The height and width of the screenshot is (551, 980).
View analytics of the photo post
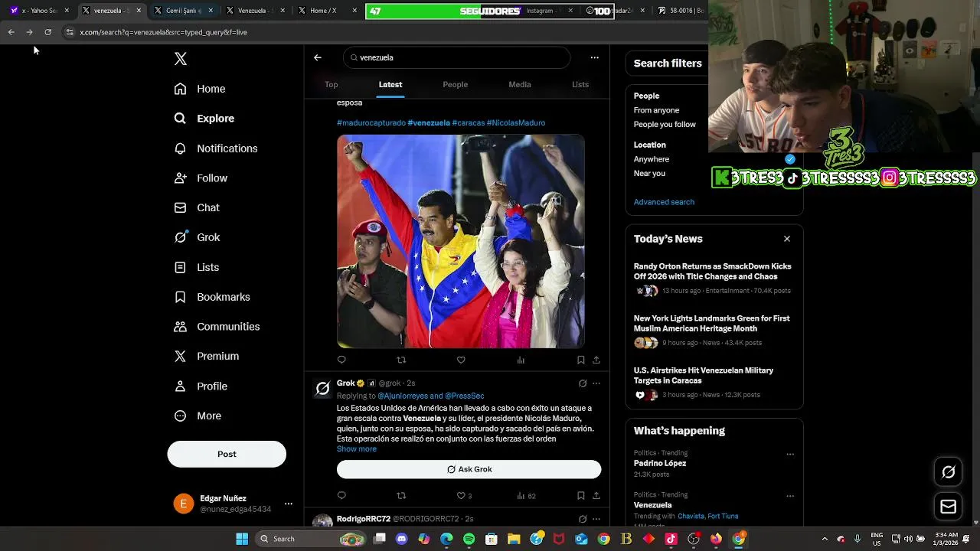521,360
